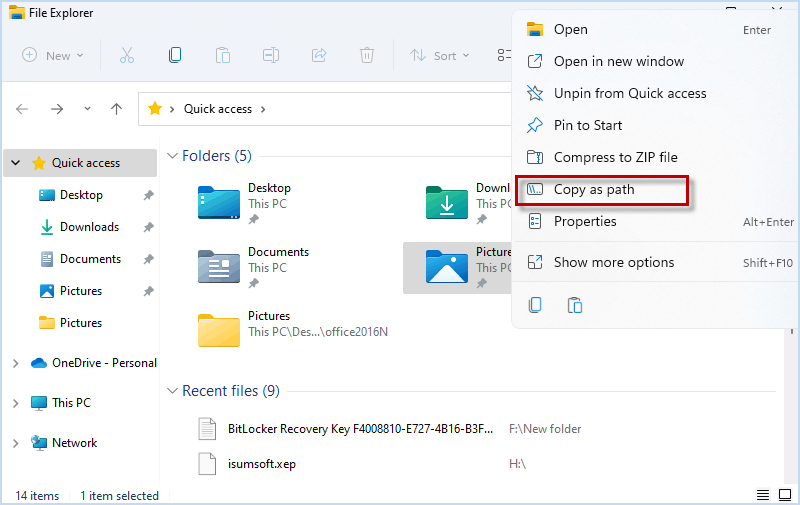800x505 pixels.
Task: Click the star icon in address bar
Action: pyautogui.click(x=155, y=109)
